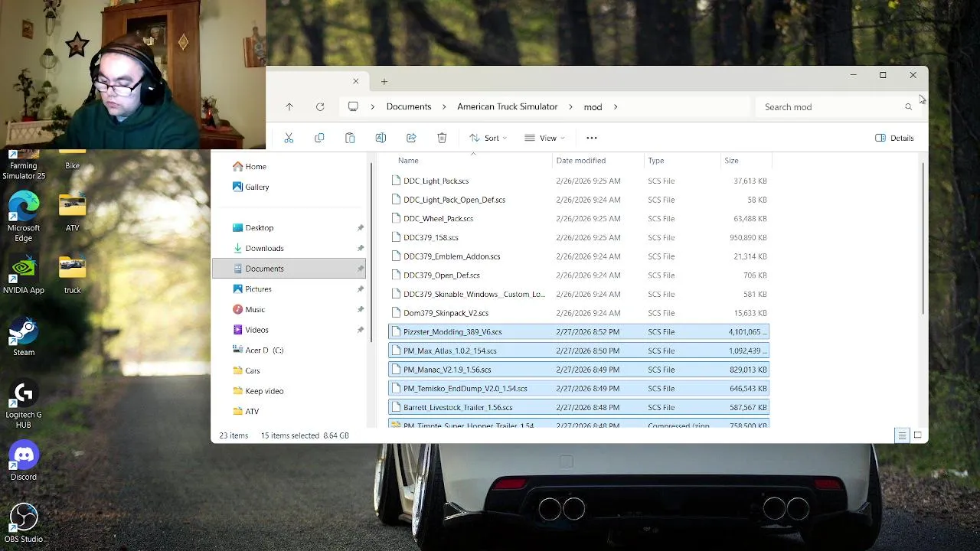Click the Refresh icon
Screen dimensions: 980x551
(x=320, y=107)
